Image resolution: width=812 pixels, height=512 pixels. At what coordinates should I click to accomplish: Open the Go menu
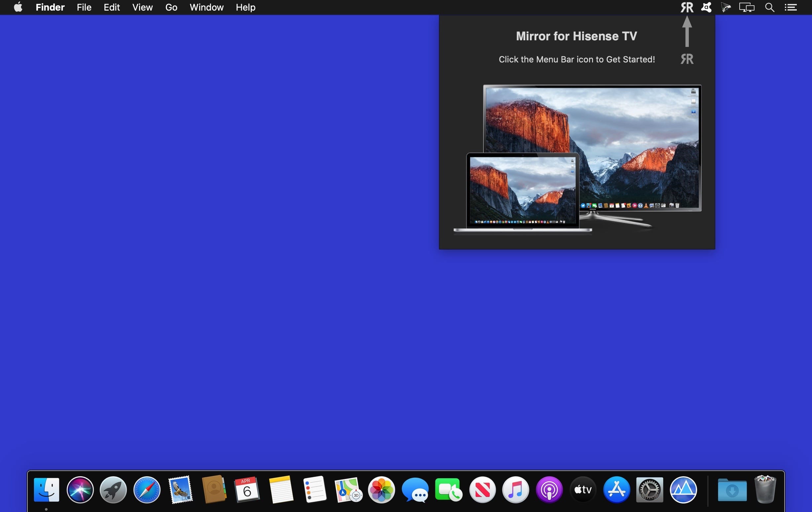[x=171, y=7]
